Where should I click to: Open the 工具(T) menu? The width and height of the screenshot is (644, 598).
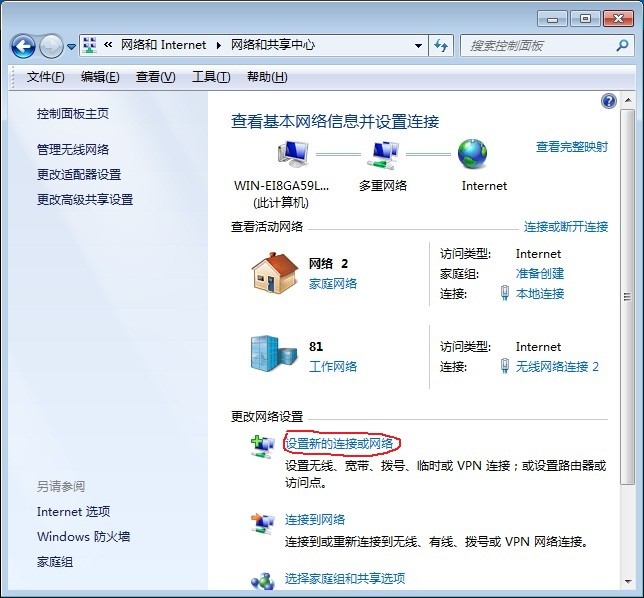click(x=210, y=77)
